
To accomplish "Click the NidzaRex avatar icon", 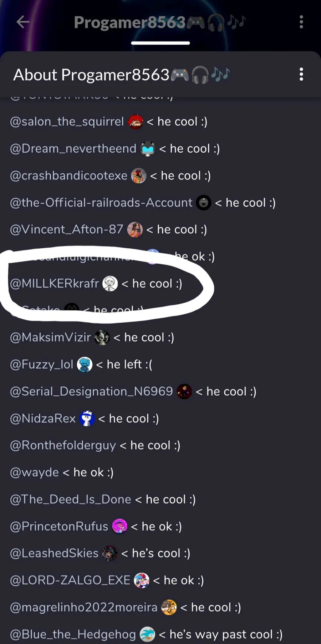I will [x=87, y=419].
